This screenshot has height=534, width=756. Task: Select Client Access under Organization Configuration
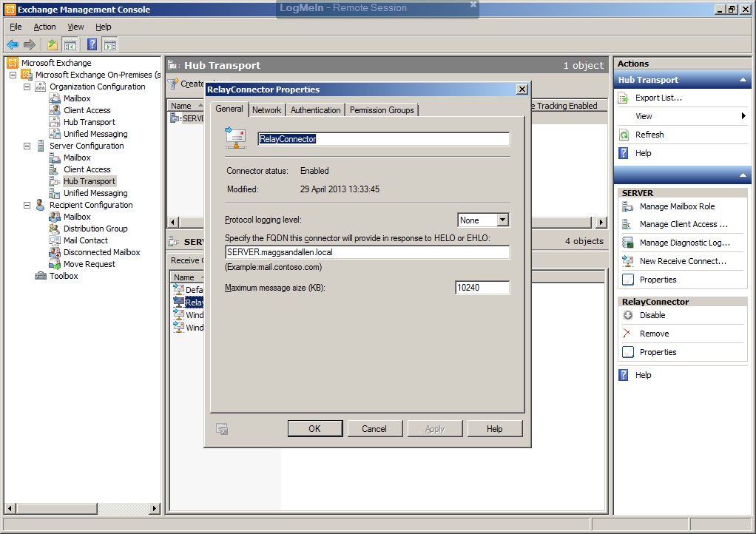click(87, 110)
